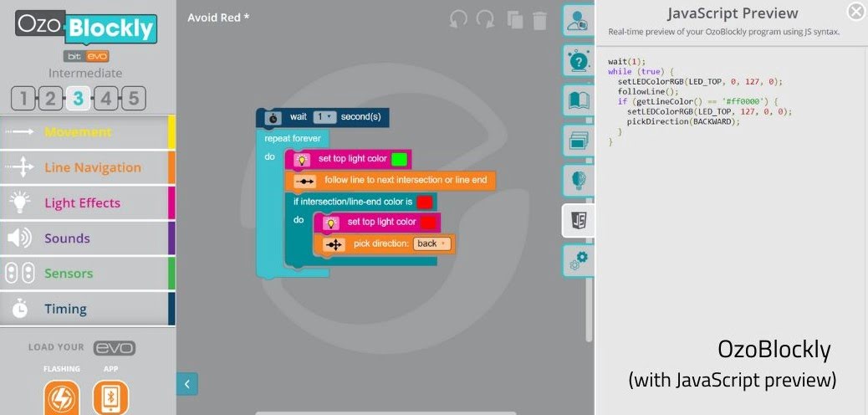Viewport: 868px width, 415px height.
Task: Click the Line Navigation cross-arrows icon
Action: [x=19, y=167]
